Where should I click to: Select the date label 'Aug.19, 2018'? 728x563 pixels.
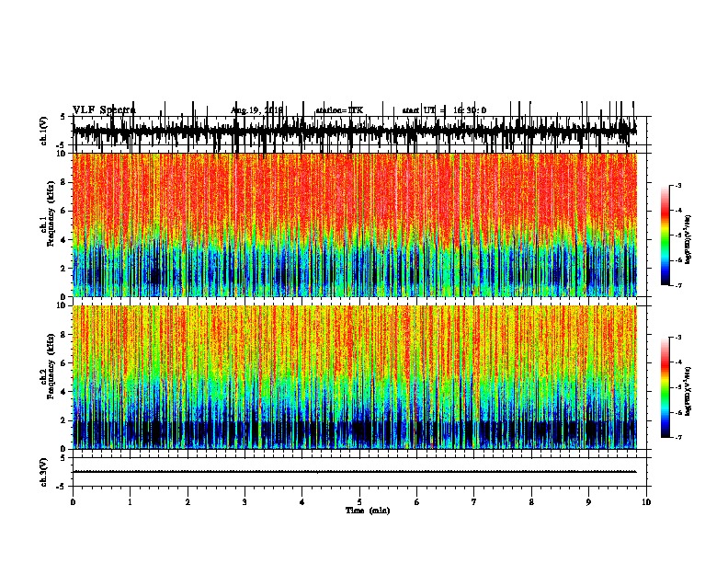pyautogui.click(x=256, y=110)
